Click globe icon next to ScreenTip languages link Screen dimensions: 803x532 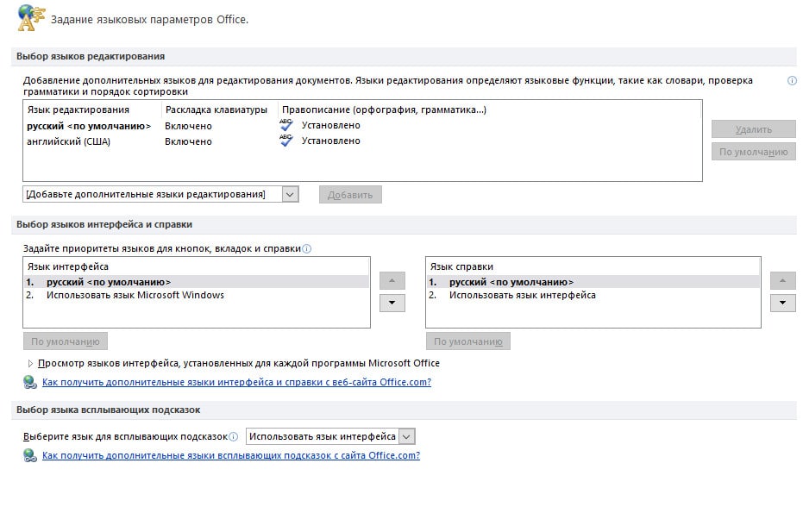tap(30, 455)
